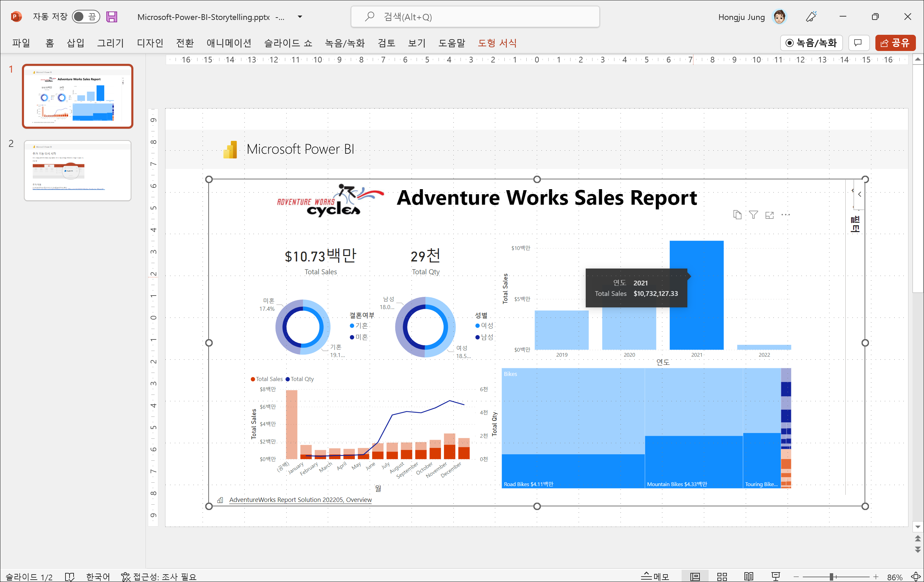Start slide show from status bar icon
This screenshot has height=582, width=924.
pos(775,576)
